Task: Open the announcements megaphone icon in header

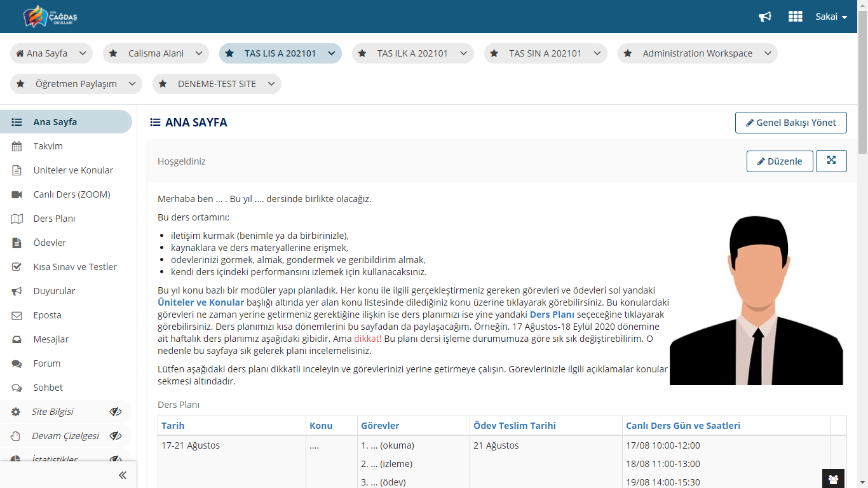Action: click(765, 17)
